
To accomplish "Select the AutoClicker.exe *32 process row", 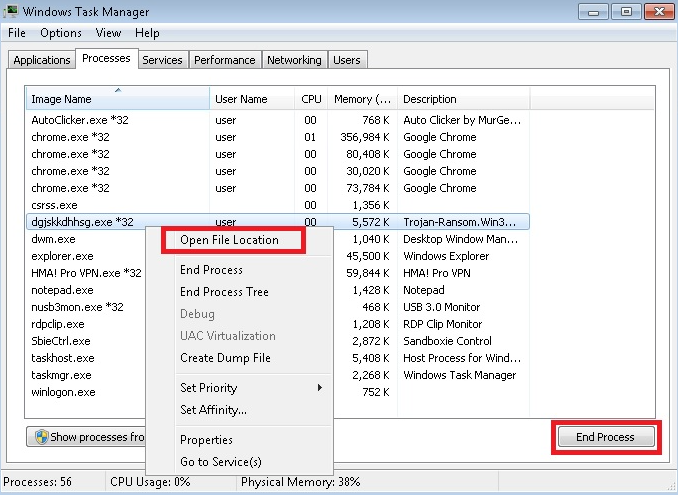I will (80, 120).
